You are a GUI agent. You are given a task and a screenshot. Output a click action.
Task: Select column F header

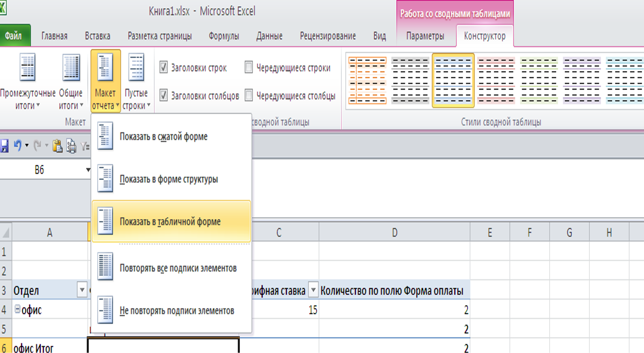pos(529,233)
